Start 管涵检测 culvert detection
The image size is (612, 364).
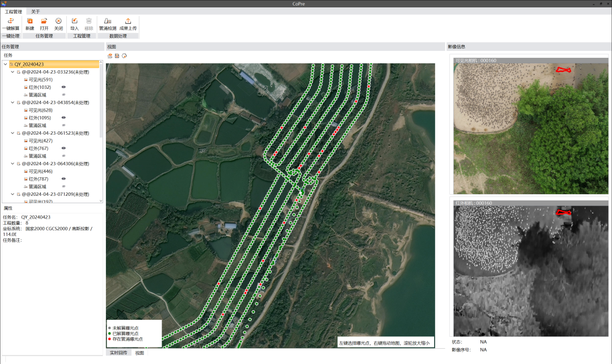click(108, 24)
